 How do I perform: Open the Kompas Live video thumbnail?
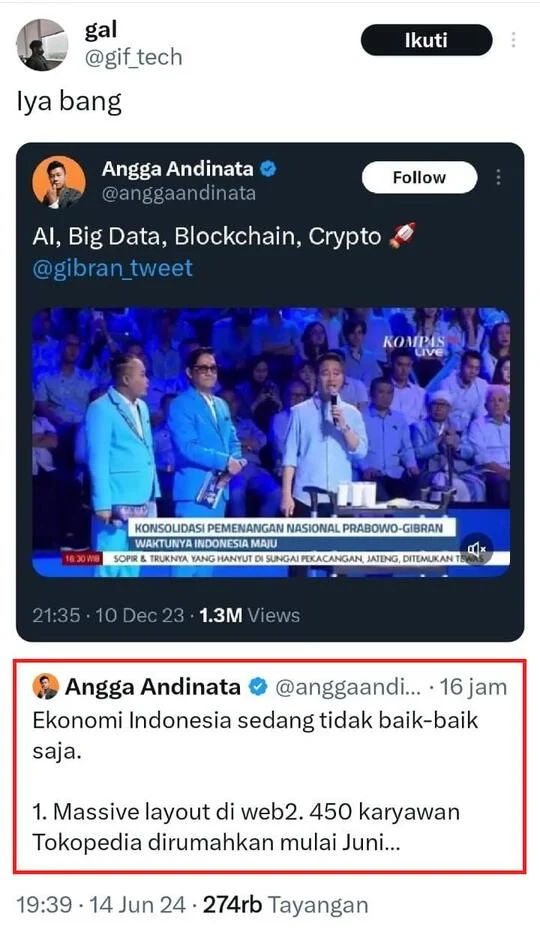[x=271, y=442]
